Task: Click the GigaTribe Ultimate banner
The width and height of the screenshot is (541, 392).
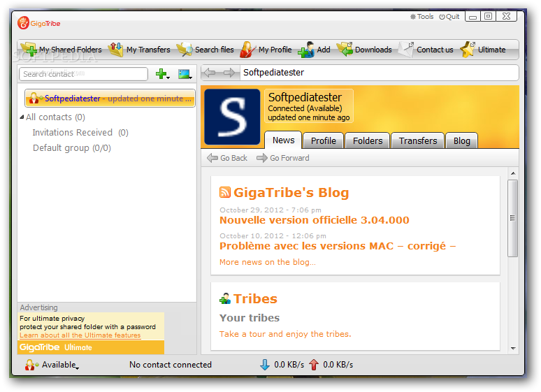Action: (x=91, y=347)
